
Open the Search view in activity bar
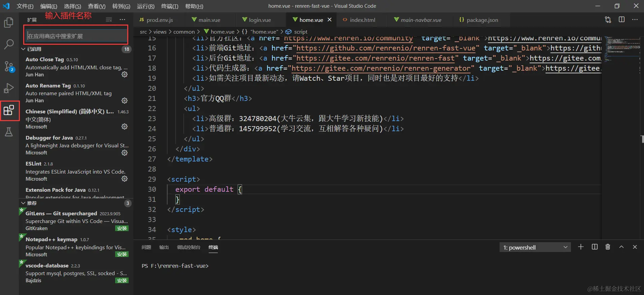point(9,44)
